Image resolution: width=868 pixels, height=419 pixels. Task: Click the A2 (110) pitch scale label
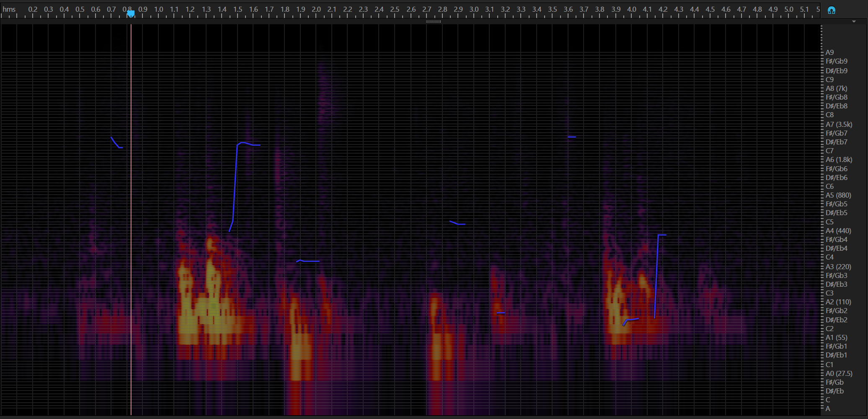coord(838,302)
